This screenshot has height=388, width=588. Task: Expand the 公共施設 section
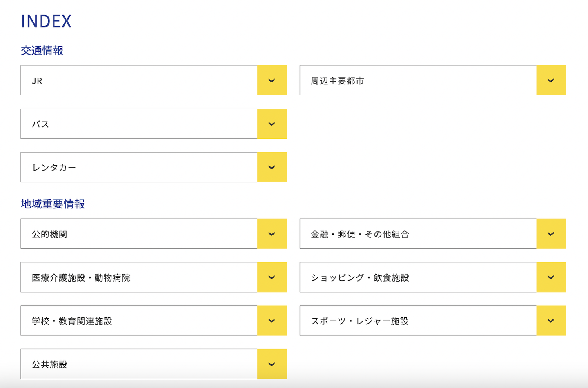(272, 364)
